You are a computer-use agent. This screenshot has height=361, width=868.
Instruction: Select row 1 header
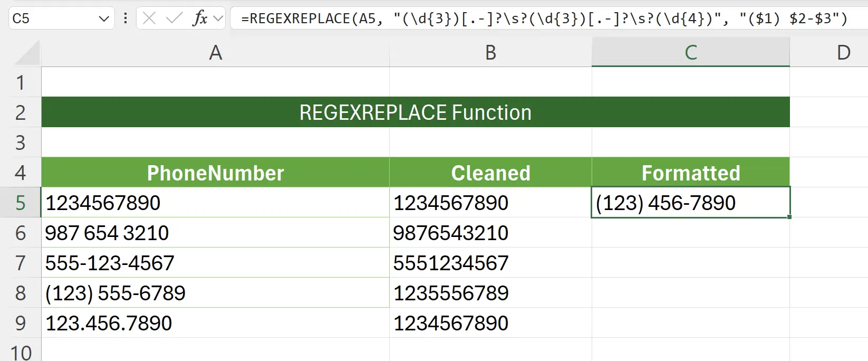click(21, 82)
